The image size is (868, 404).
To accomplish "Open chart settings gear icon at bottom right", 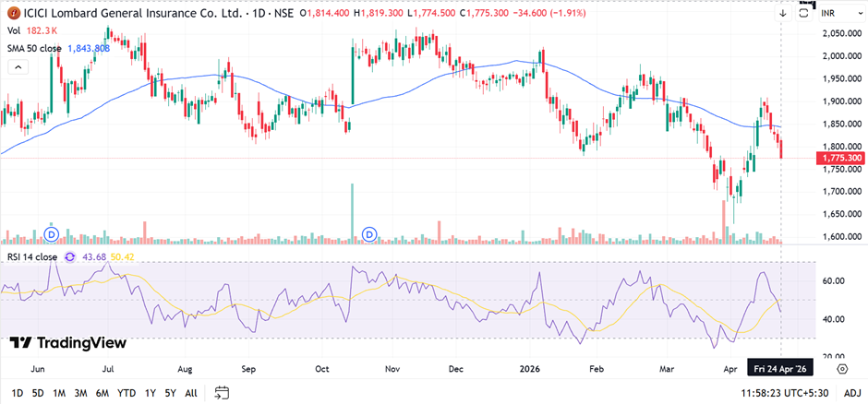I will point(842,368).
